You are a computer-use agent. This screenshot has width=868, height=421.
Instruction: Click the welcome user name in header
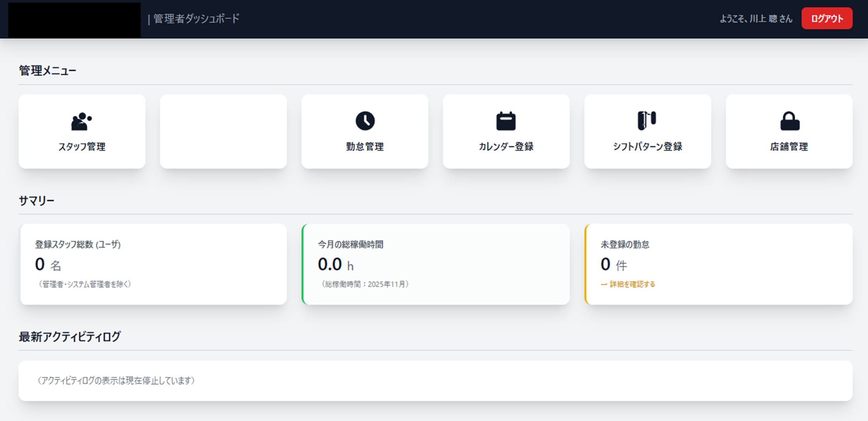point(756,19)
